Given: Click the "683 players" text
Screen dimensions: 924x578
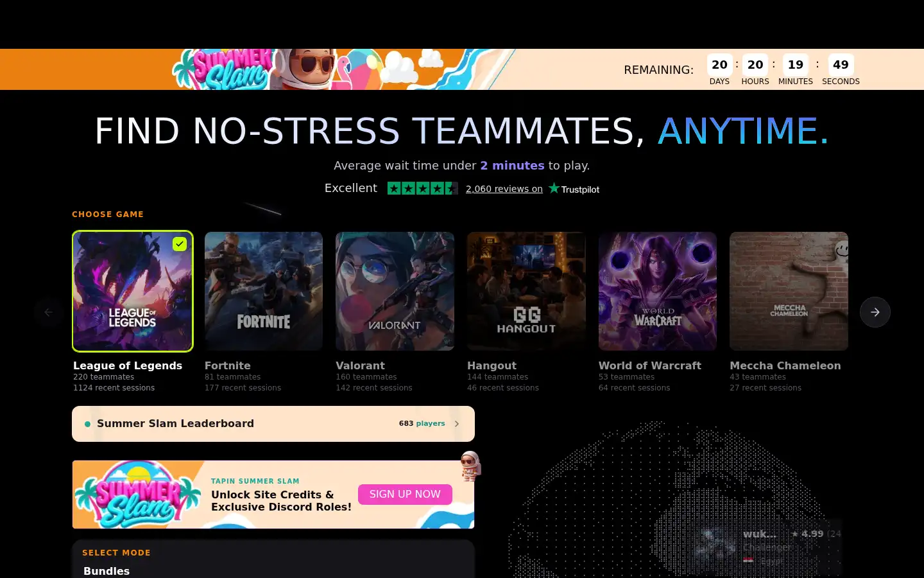Looking at the screenshot, I should 422,424.
